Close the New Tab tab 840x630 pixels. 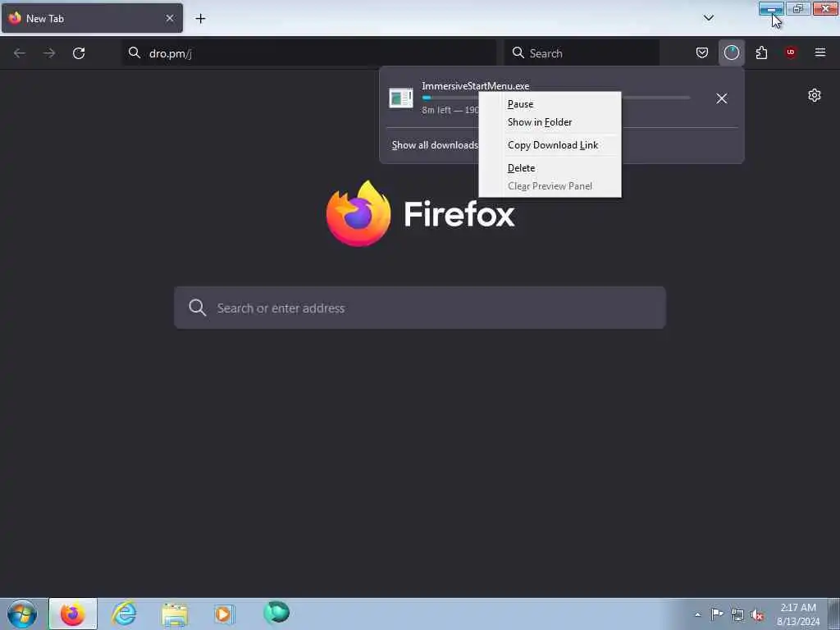click(x=170, y=18)
